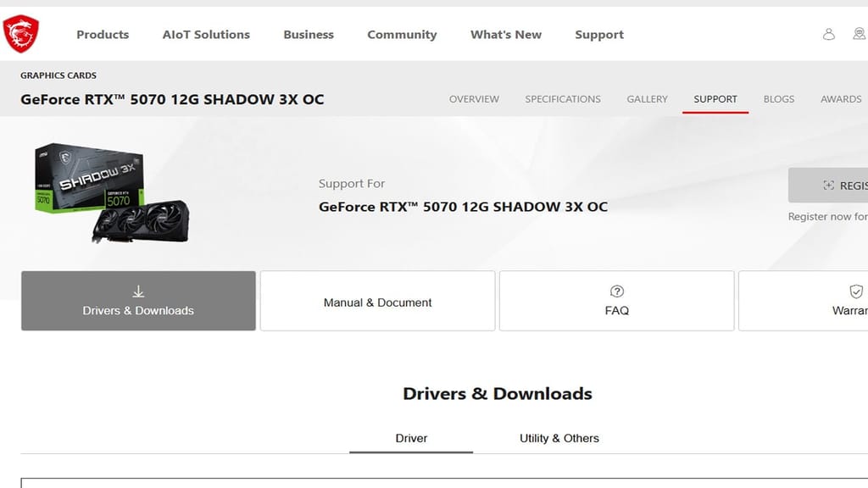Switch to the Blogs tab
The height and width of the screenshot is (488, 868).
778,99
